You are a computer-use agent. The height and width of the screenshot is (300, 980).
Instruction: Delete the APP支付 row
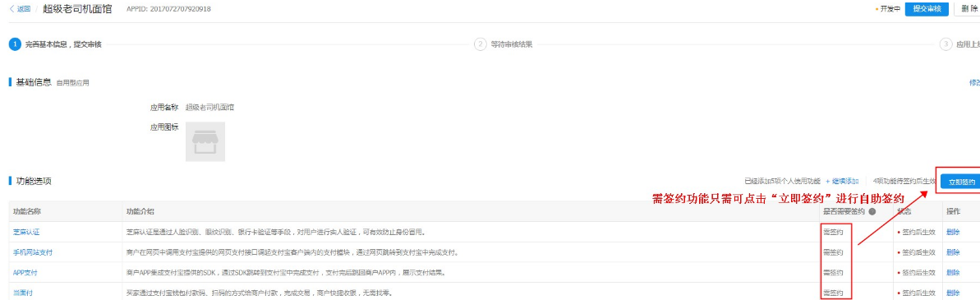[953, 273]
